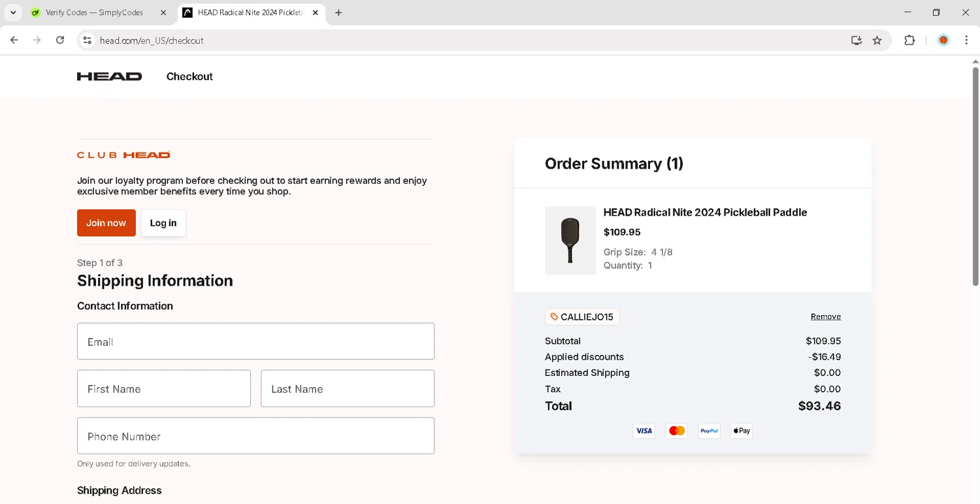Close the SimplyCodes tab

[163, 12]
